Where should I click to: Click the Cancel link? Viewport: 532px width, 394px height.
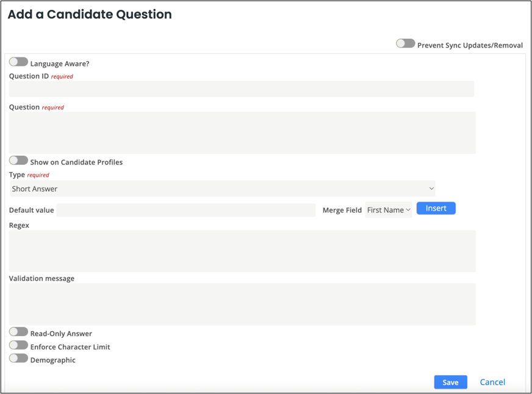click(x=492, y=382)
